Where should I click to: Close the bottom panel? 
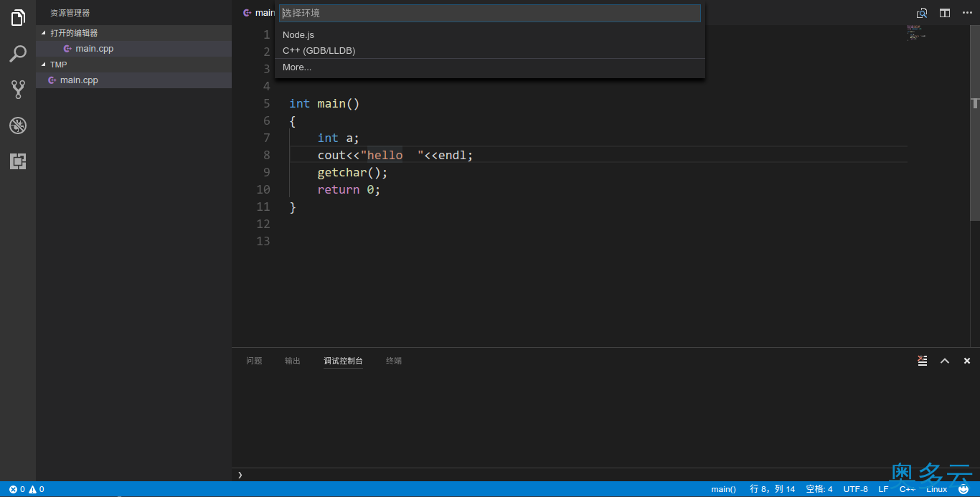pyautogui.click(x=967, y=361)
